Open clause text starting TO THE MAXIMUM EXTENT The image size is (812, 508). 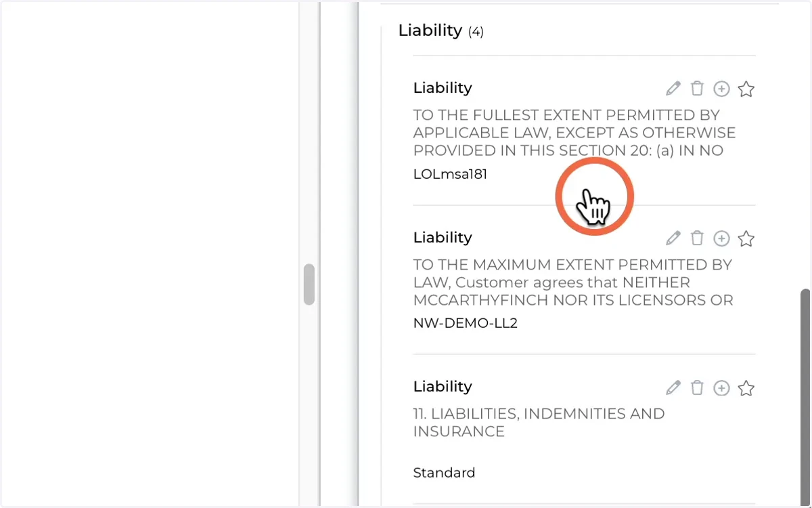(573, 282)
